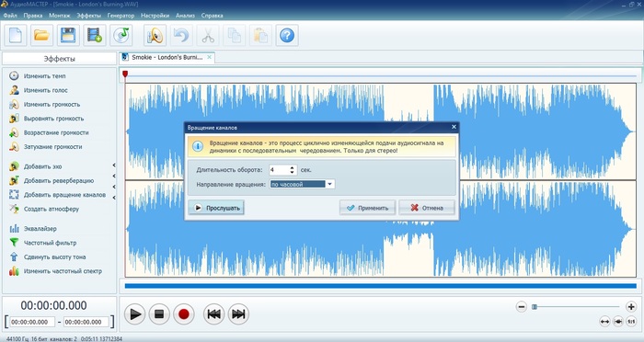Click the Copy toolbar icon
Viewport: 644px width, 342px height.
[234, 35]
